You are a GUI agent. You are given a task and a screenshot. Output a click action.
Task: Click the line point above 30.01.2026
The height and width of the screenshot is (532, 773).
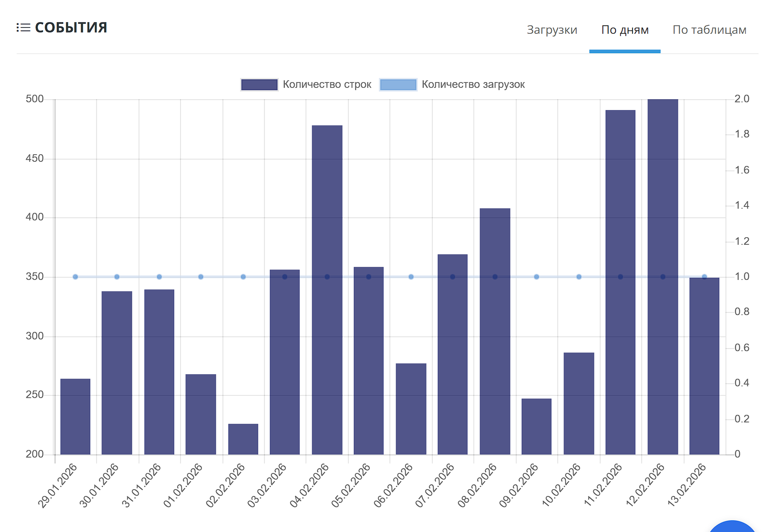coord(117,277)
